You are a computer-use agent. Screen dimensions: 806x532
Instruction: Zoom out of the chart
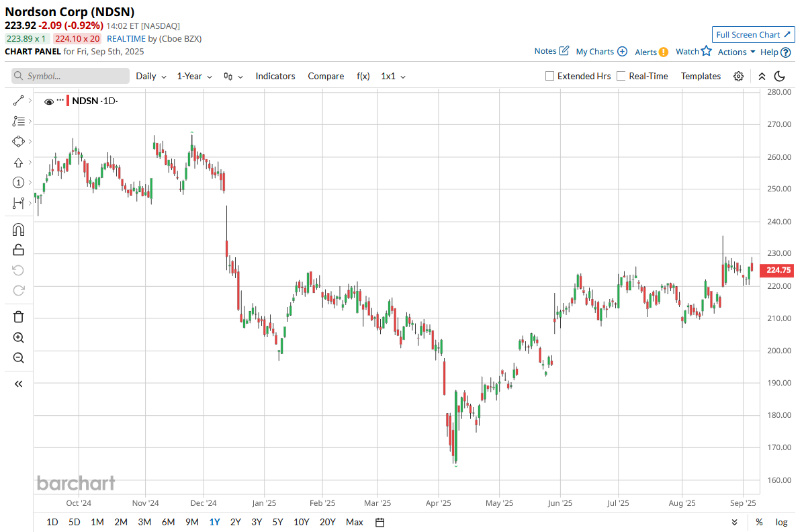(x=18, y=358)
